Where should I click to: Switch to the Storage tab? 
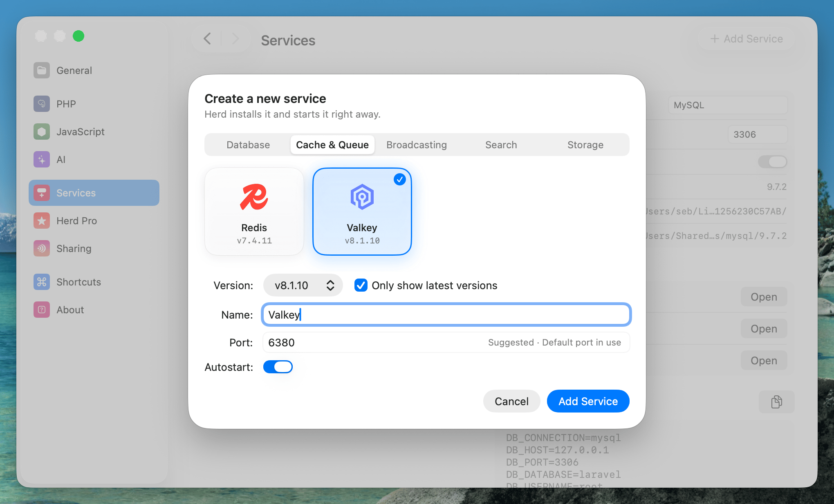point(585,145)
